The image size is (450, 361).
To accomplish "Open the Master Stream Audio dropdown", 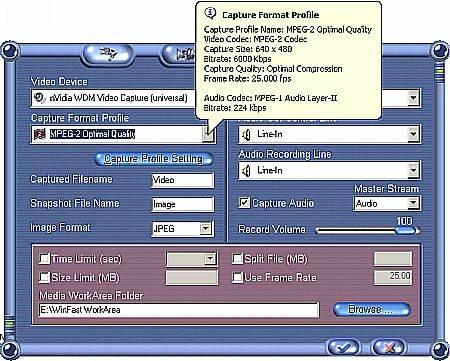I will pyautogui.click(x=413, y=203).
